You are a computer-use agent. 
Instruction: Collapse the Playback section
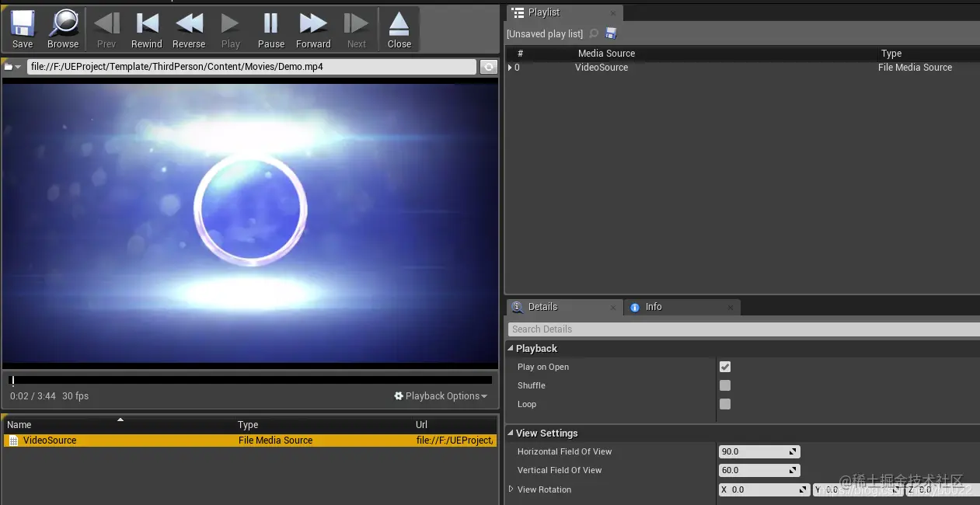pyautogui.click(x=511, y=349)
